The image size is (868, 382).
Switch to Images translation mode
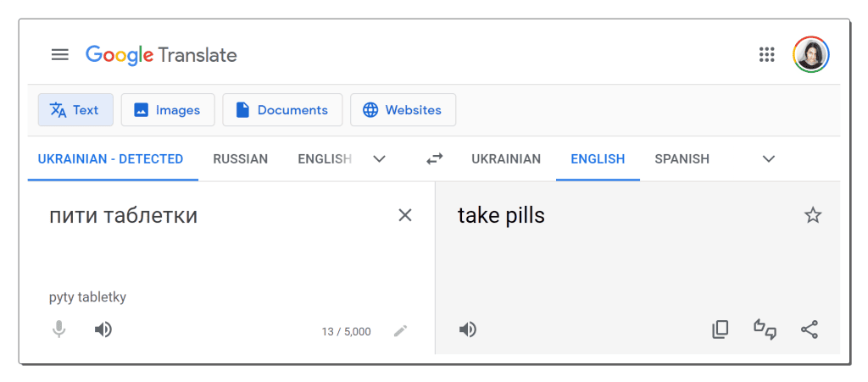tap(168, 110)
